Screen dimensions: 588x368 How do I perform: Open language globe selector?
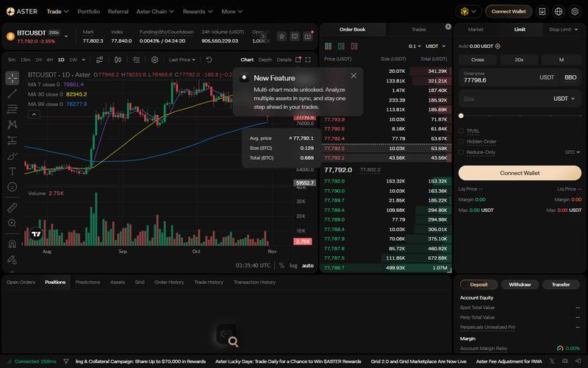point(559,11)
